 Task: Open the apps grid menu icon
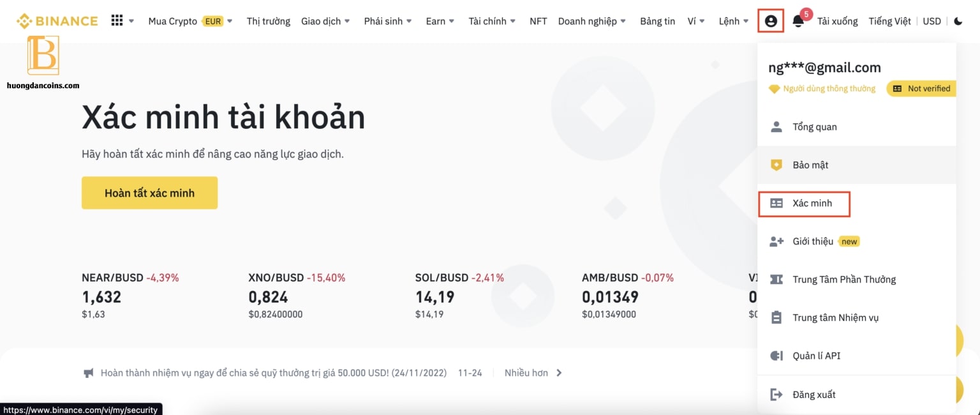point(117,20)
